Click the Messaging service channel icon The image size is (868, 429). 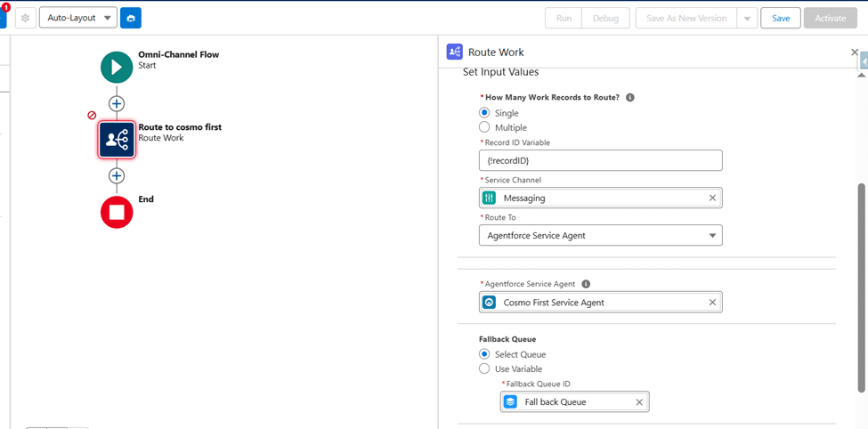pos(490,198)
